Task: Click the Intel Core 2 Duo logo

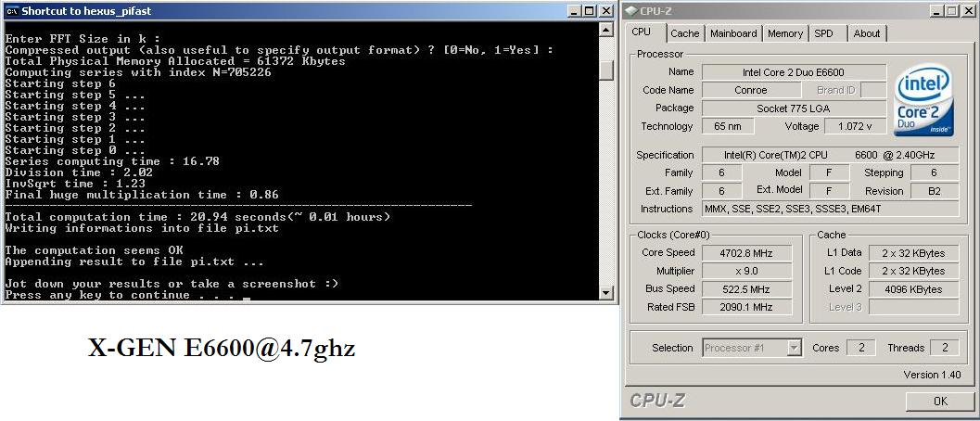Action: pyautogui.click(x=923, y=101)
